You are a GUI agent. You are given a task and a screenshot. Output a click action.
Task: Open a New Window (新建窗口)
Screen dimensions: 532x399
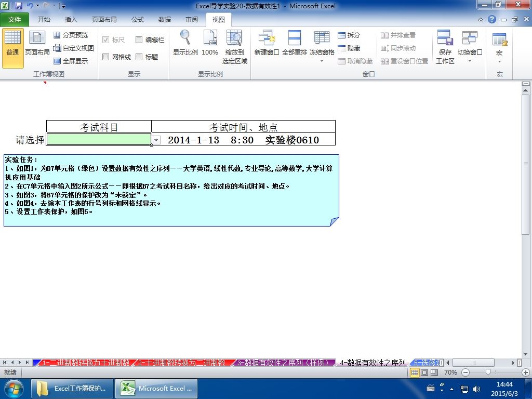(267, 44)
